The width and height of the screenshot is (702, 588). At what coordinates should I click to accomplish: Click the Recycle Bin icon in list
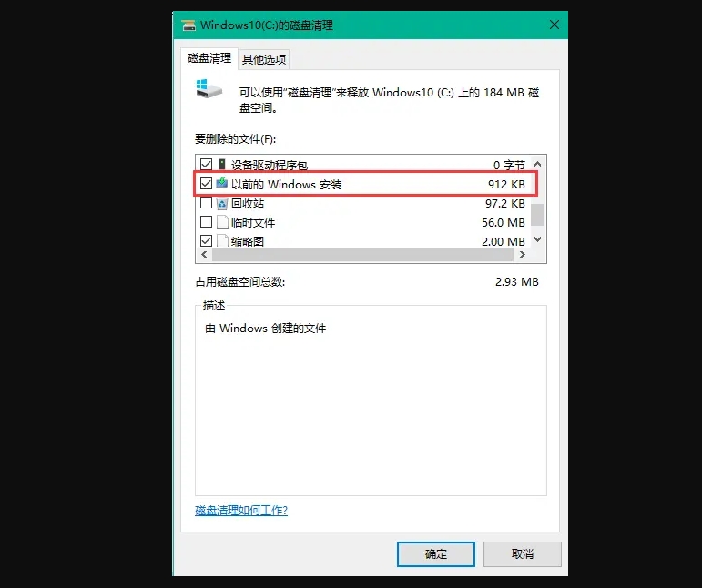[x=222, y=204]
